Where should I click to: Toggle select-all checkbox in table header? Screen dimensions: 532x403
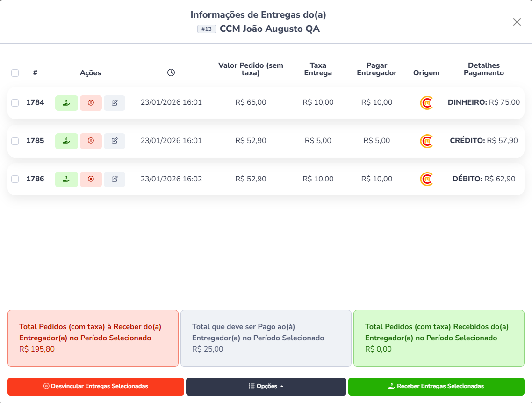point(15,73)
